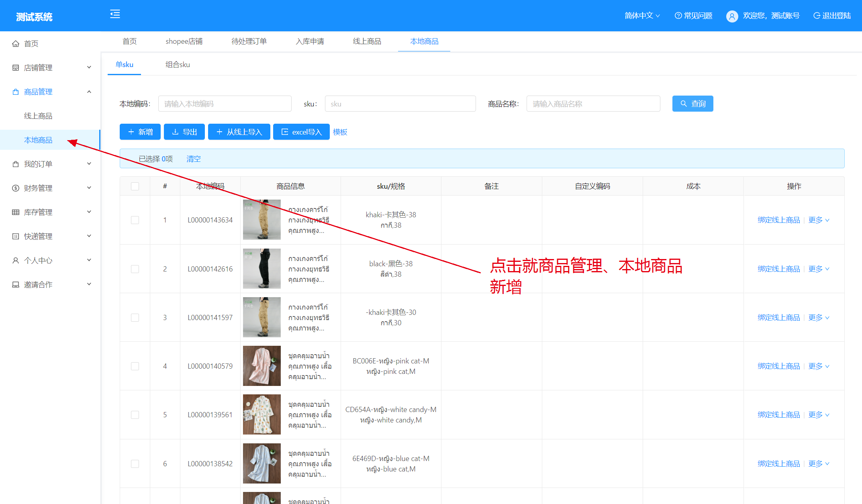Click the 库存管理 table icon
The height and width of the screenshot is (504, 862).
[x=16, y=212]
